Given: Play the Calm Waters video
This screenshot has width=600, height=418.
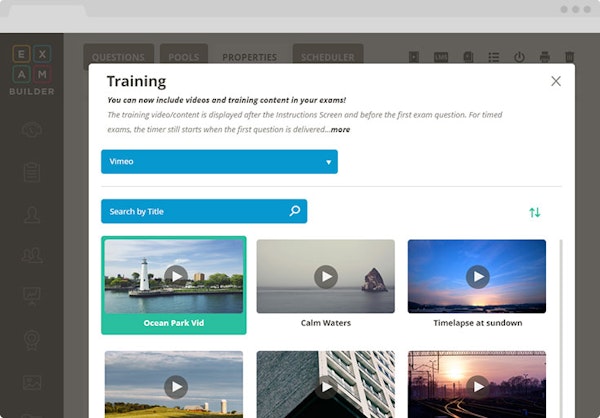Looking at the screenshot, I should coord(325,277).
